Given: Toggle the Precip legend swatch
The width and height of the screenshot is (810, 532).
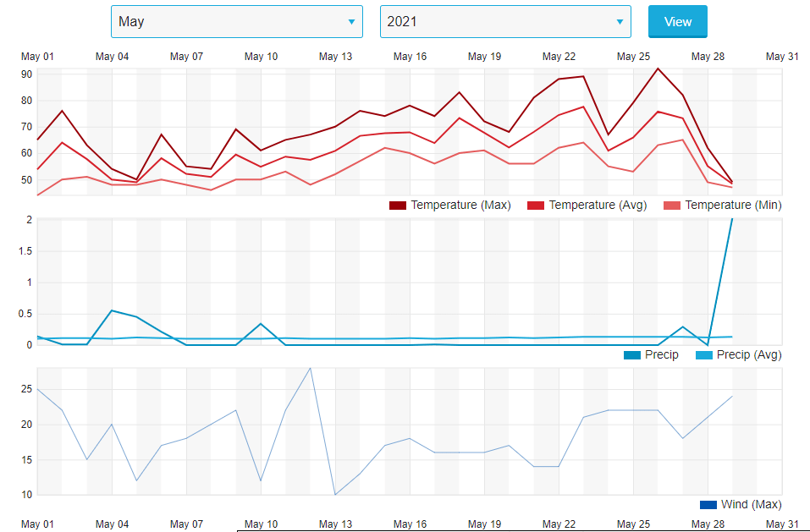Looking at the screenshot, I should (631, 355).
